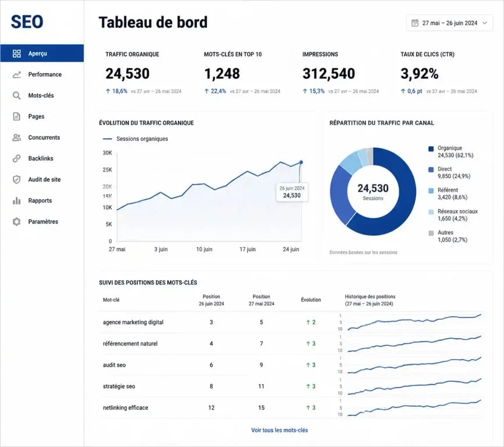Click the Position 26 juin 2024 header

(x=211, y=300)
